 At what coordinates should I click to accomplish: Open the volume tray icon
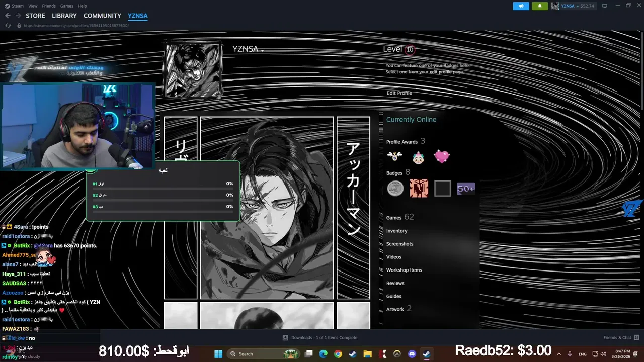(x=603, y=354)
